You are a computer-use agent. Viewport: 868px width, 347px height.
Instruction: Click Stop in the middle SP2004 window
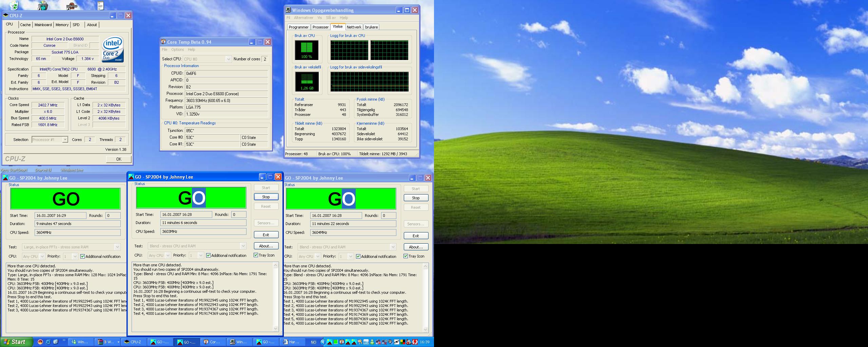pyautogui.click(x=266, y=197)
